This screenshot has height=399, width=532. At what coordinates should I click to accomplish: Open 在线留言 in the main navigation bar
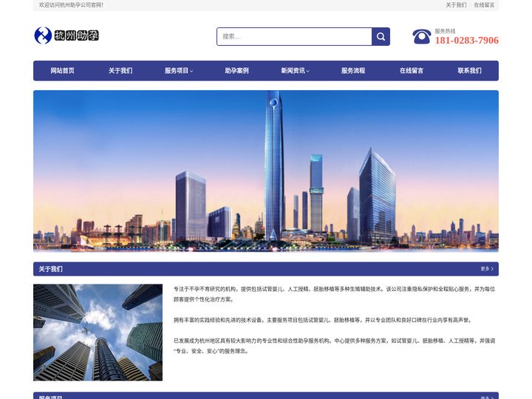coord(412,71)
